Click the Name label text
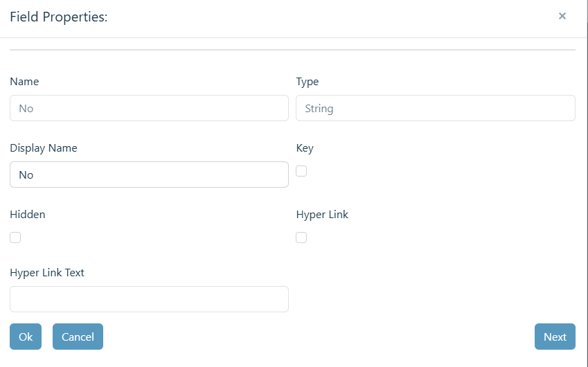588x367 pixels. pos(24,81)
